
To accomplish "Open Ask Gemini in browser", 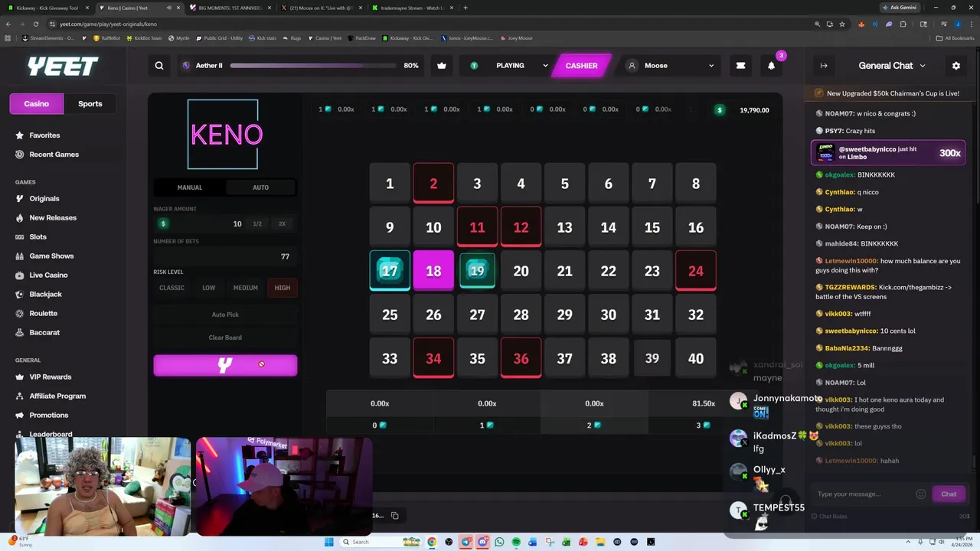I will pos(899,8).
